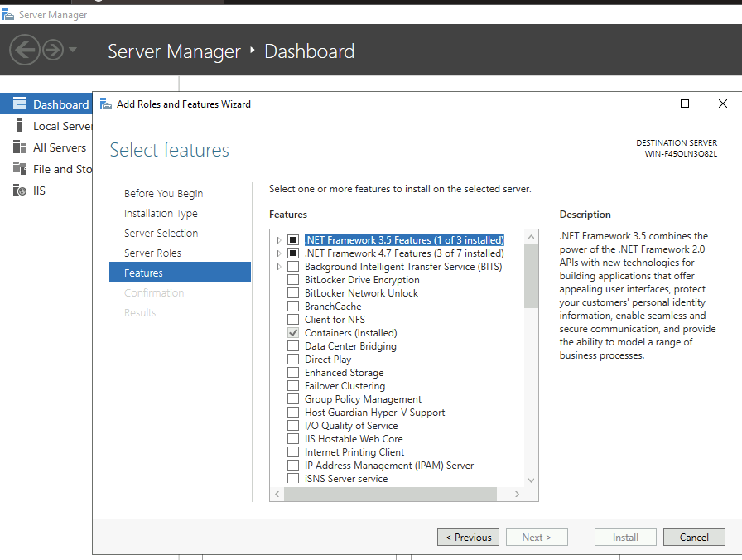Click the Server Manager back arrow

point(24,50)
